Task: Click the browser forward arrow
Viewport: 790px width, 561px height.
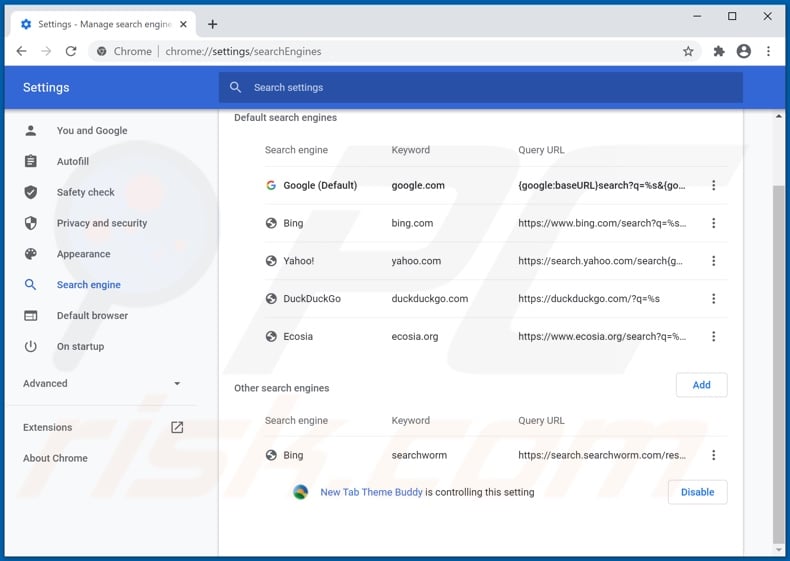Action: pos(46,51)
